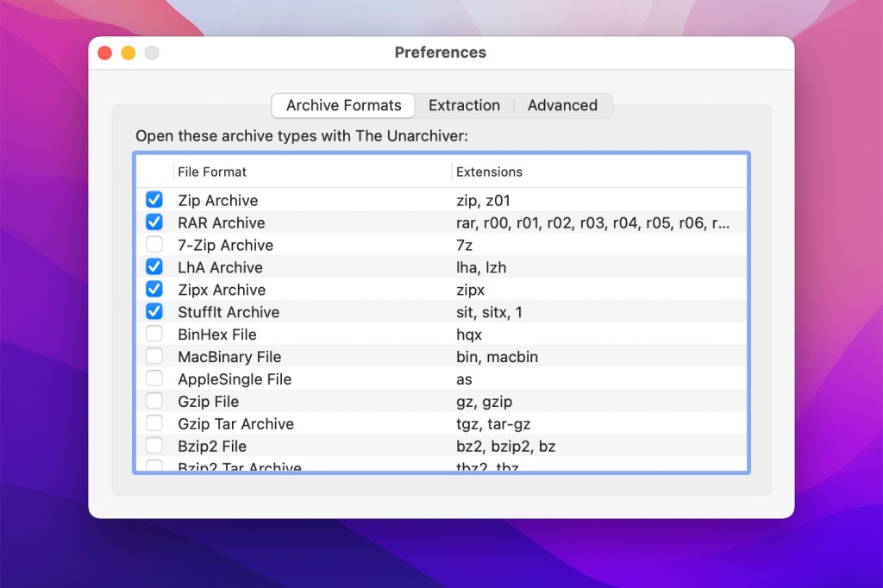Enable the Gzip File checkbox
Screen dimensions: 883x588
[x=154, y=401]
